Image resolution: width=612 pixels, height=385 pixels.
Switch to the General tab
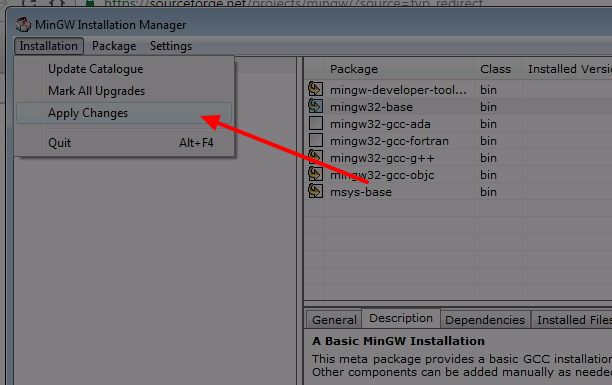pyautogui.click(x=334, y=320)
